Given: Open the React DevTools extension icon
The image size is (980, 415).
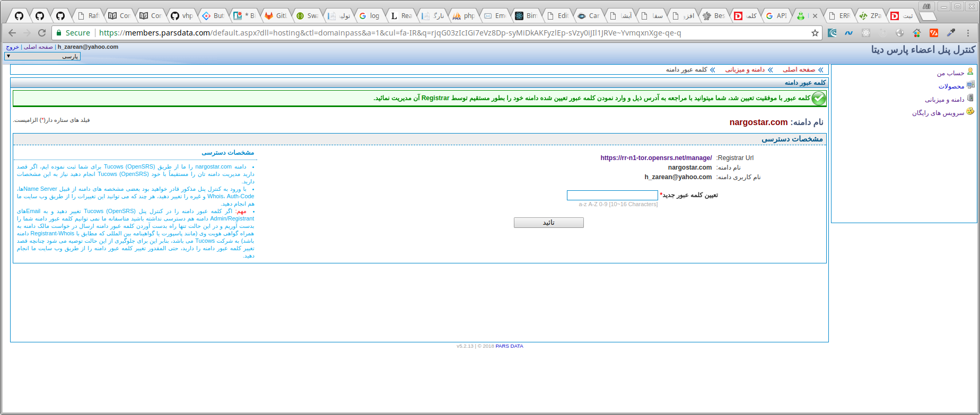Looking at the screenshot, I should [x=866, y=33].
